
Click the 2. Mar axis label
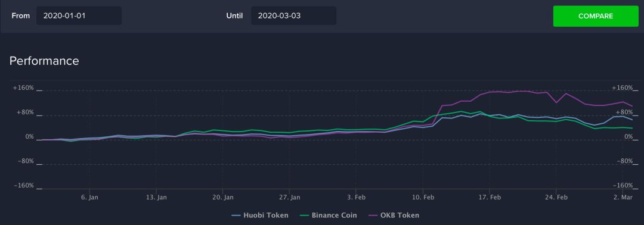623,198
